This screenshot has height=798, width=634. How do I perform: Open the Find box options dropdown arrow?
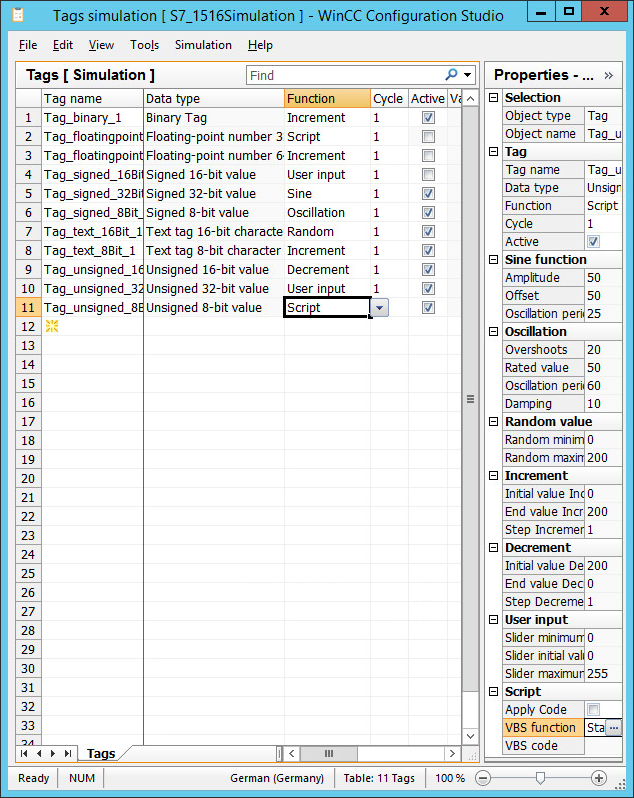click(x=467, y=75)
